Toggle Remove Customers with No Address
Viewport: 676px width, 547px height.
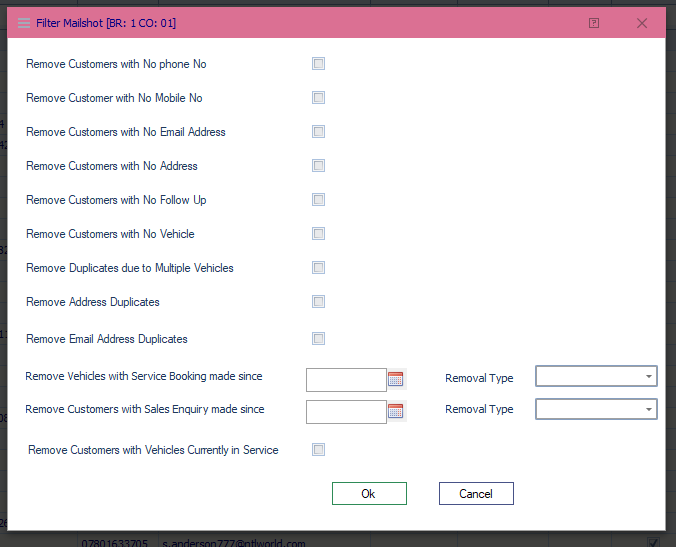click(x=318, y=166)
